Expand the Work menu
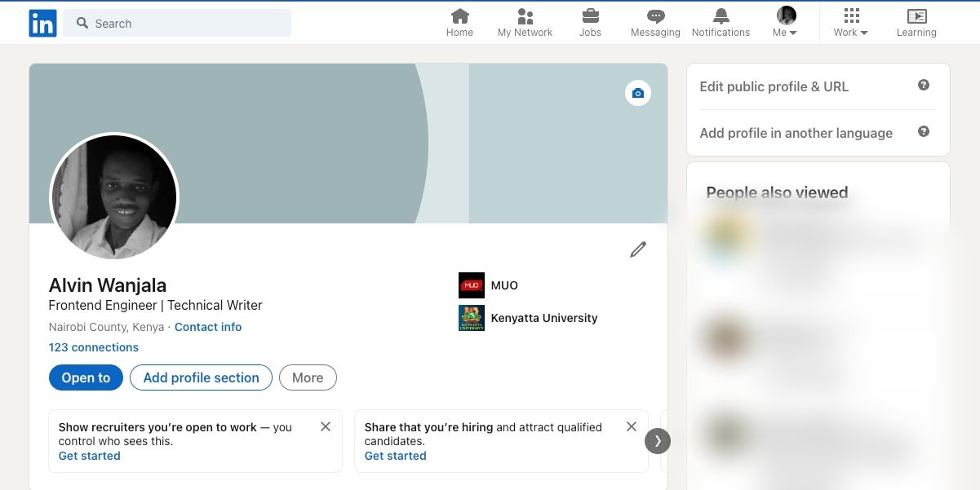 point(849,20)
